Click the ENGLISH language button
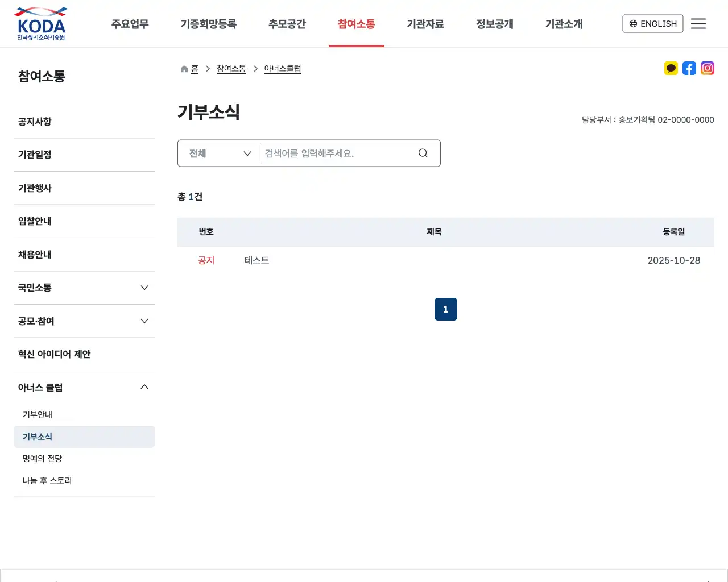Image resolution: width=728 pixels, height=582 pixels. (652, 23)
